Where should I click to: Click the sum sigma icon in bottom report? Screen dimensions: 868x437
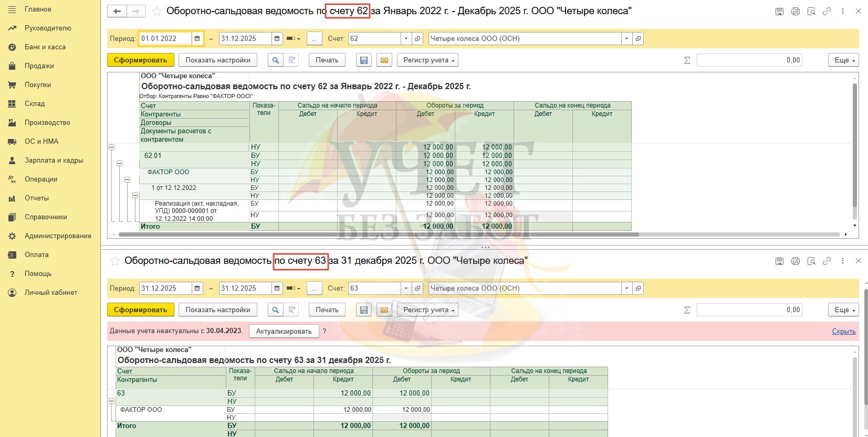click(687, 310)
